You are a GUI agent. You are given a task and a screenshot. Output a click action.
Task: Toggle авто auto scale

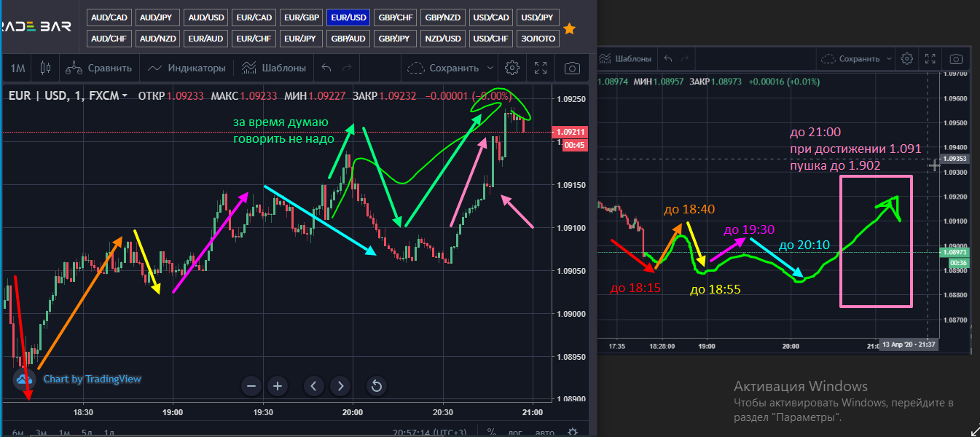(545, 432)
